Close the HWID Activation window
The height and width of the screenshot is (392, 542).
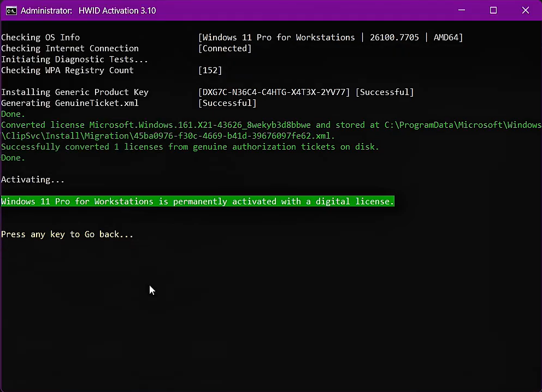(x=526, y=10)
